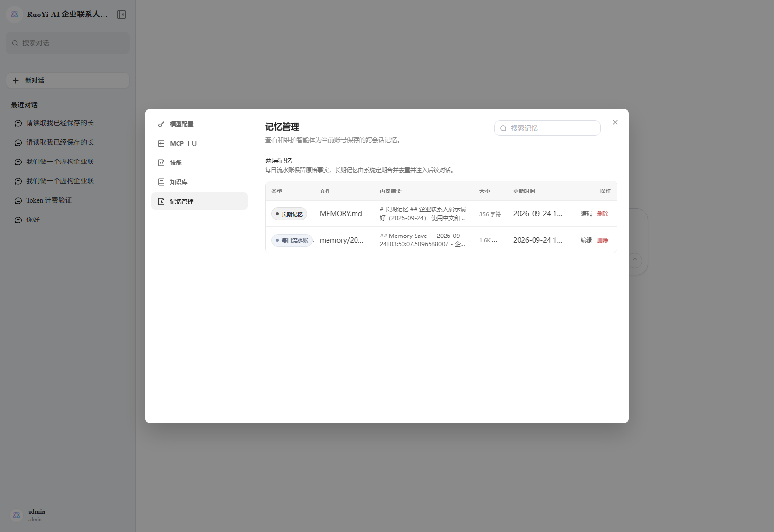Image resolution: width=774 pixels, height=532 pixels.
Task: Click the MEMORY.md content summary text
Action: 423,214
